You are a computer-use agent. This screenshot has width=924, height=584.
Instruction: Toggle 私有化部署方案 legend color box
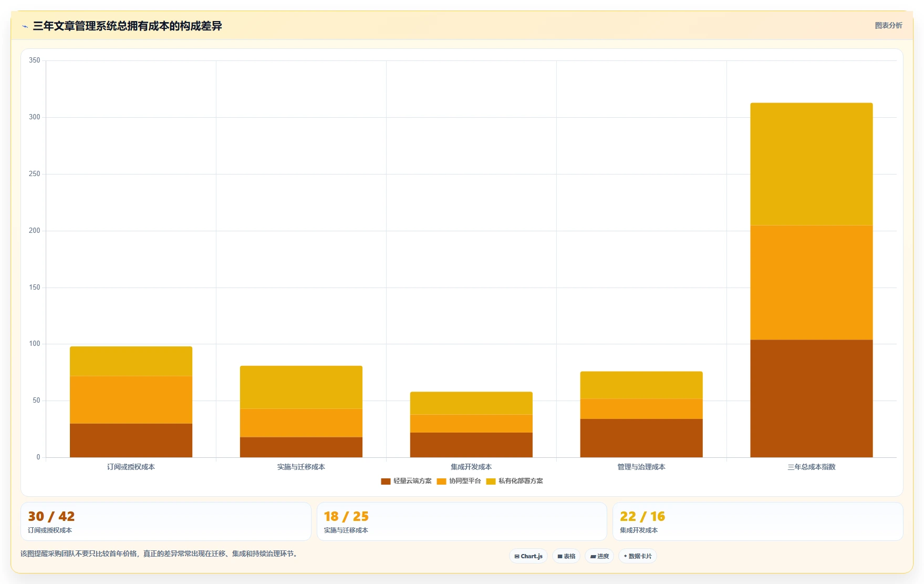coord(491,481)
